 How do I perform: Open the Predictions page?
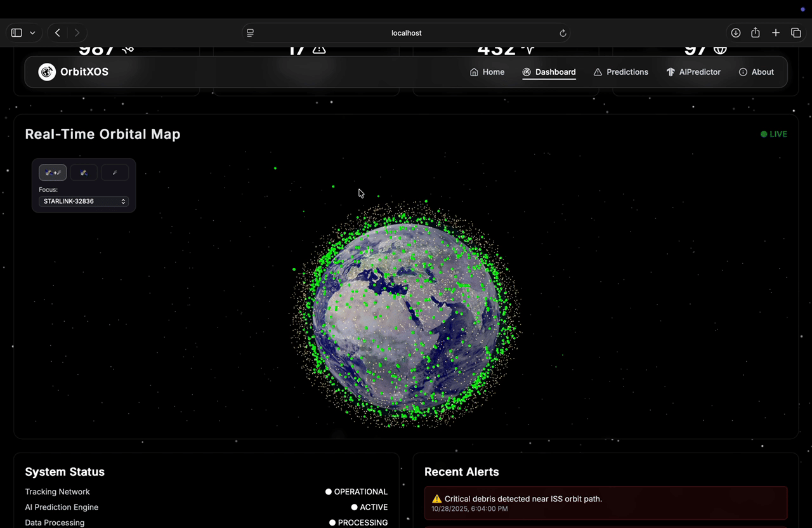[x=621, y=72]
